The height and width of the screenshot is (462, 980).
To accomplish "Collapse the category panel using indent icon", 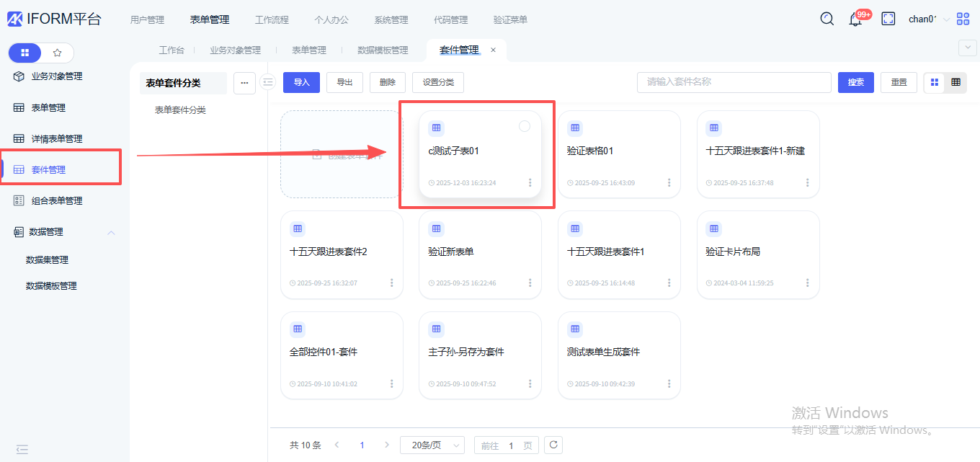I will (268, 82).
